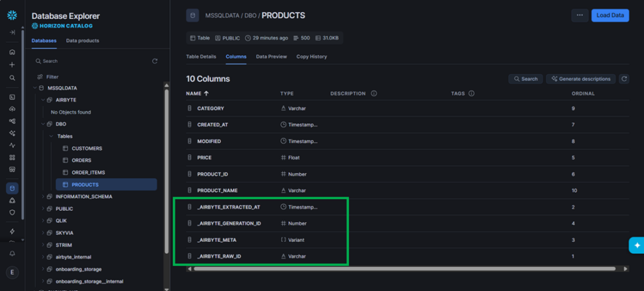
Task: Sort by the NAME column header
Action: coord(197,93)
